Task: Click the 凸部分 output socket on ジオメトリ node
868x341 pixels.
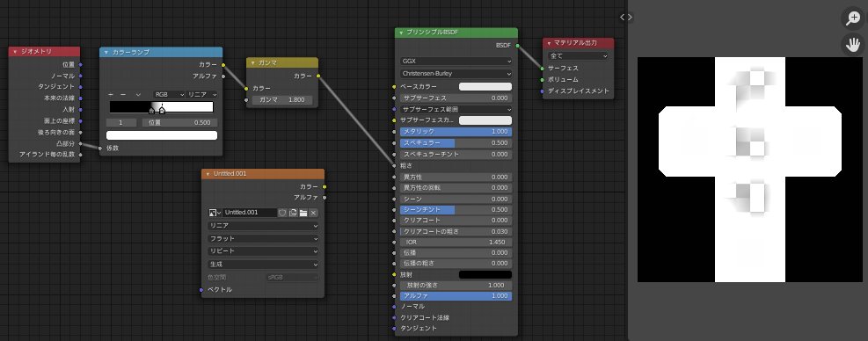Action: tap(80, 143)
